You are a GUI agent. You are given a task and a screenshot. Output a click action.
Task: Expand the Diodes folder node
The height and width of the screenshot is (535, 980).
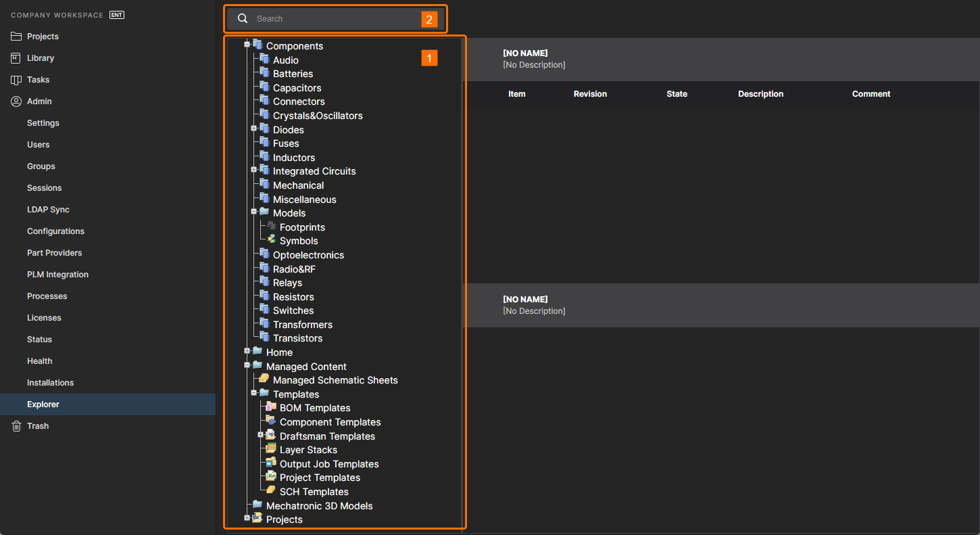pos(254,129)
